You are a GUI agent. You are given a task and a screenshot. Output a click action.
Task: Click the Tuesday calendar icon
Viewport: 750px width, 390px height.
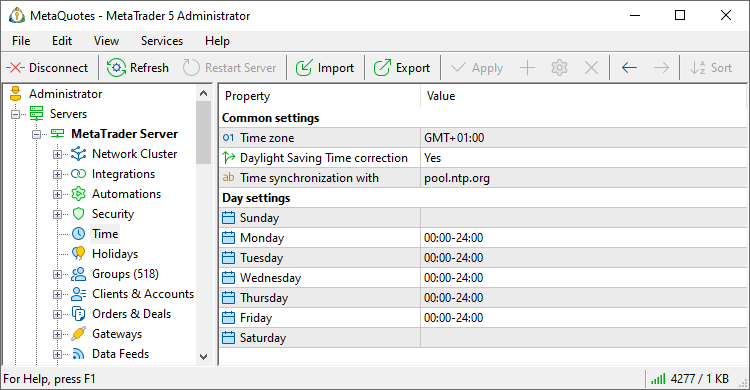[x=229, y=258]
